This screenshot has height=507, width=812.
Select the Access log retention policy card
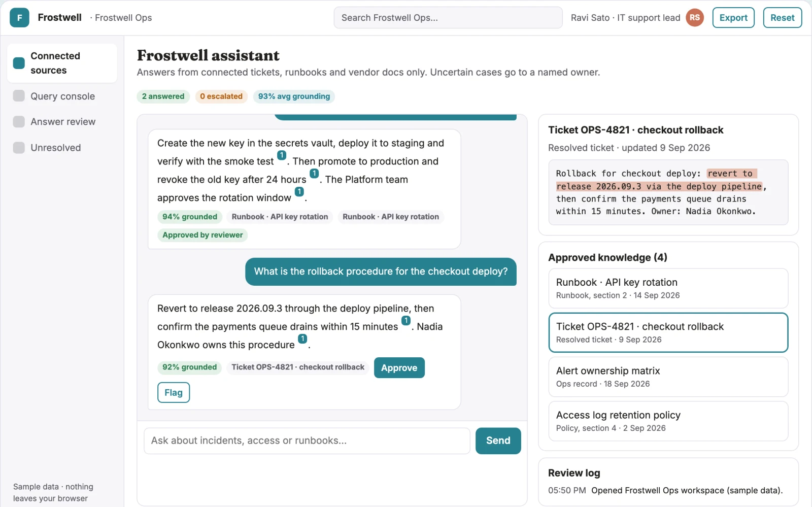(x=668, y=421)
